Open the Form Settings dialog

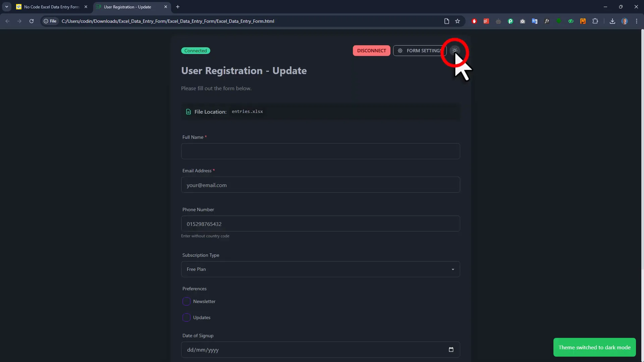click(420, 51)
